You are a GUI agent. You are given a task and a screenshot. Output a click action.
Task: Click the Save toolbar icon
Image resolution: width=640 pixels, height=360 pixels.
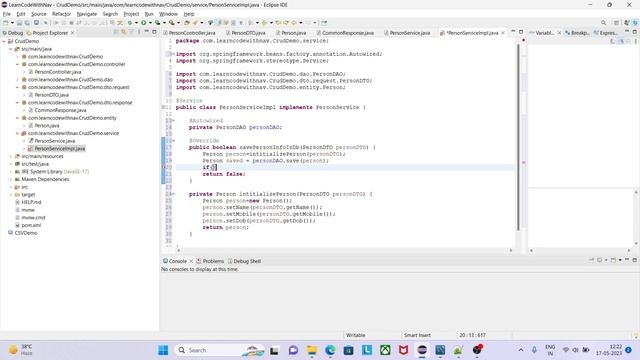(19, 23)
